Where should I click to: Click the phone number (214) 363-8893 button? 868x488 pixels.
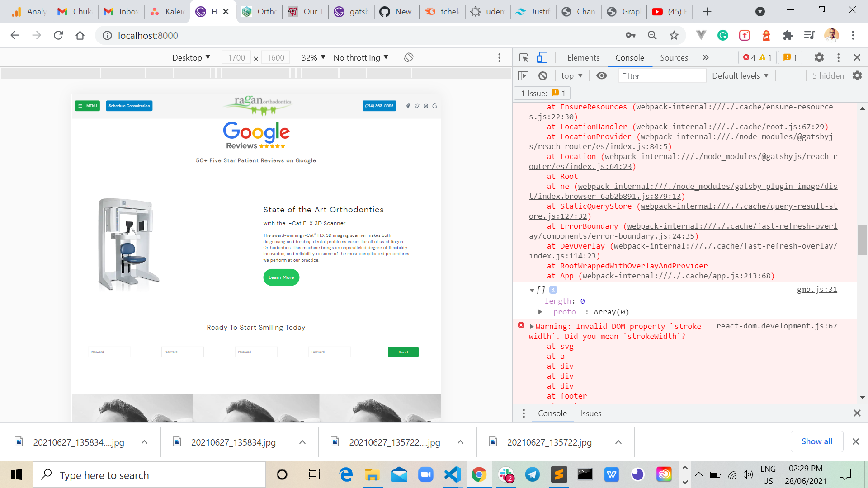tap(379, 106)
